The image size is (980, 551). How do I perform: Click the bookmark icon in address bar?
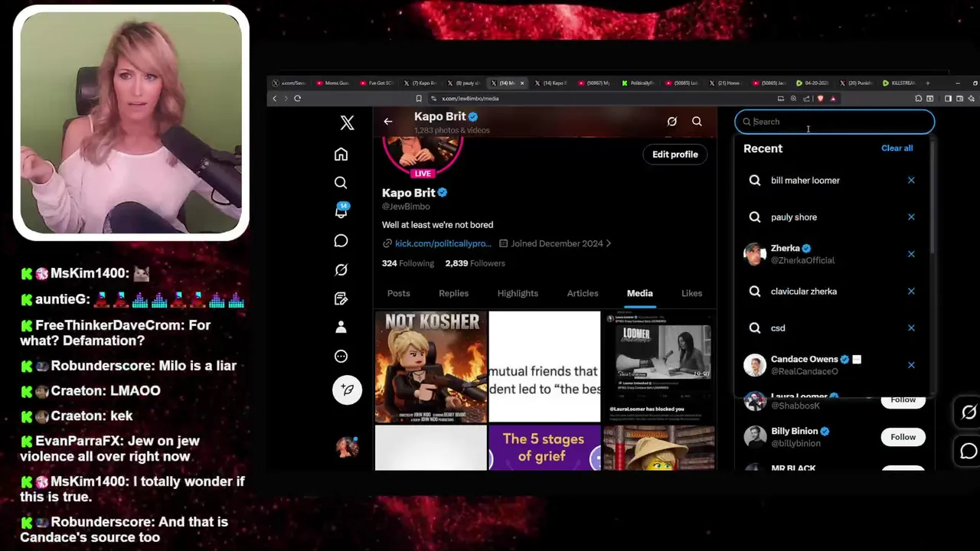click(419, 98)
